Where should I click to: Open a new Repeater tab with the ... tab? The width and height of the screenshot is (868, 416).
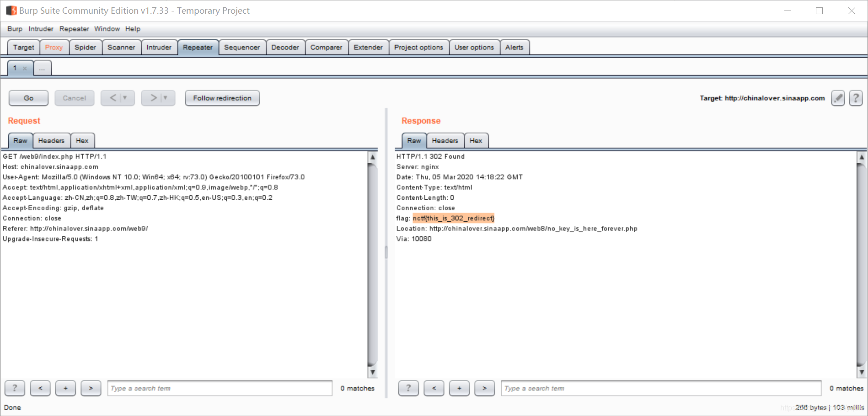[42, 68]
